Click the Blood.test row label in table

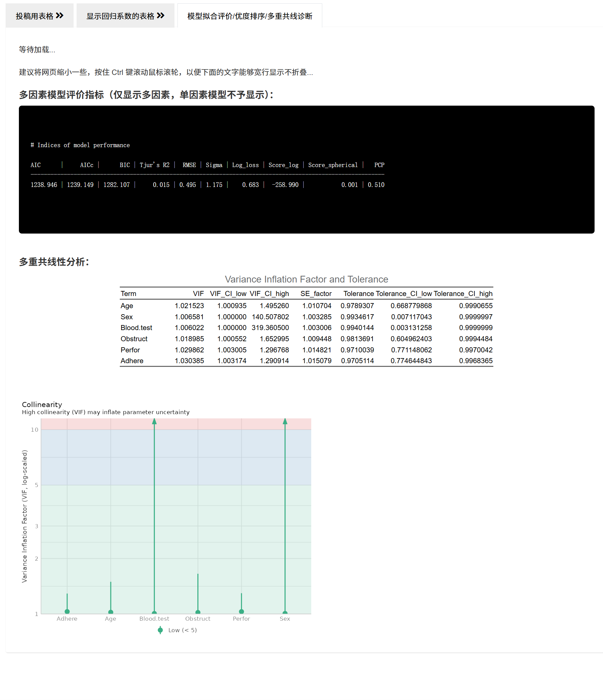coord(136,328)
